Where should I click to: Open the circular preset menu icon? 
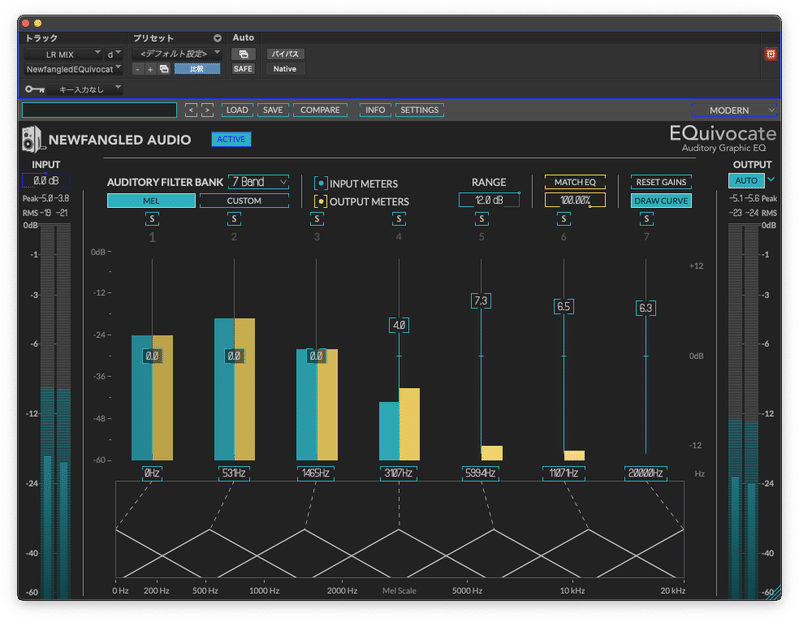pos(217,38)
